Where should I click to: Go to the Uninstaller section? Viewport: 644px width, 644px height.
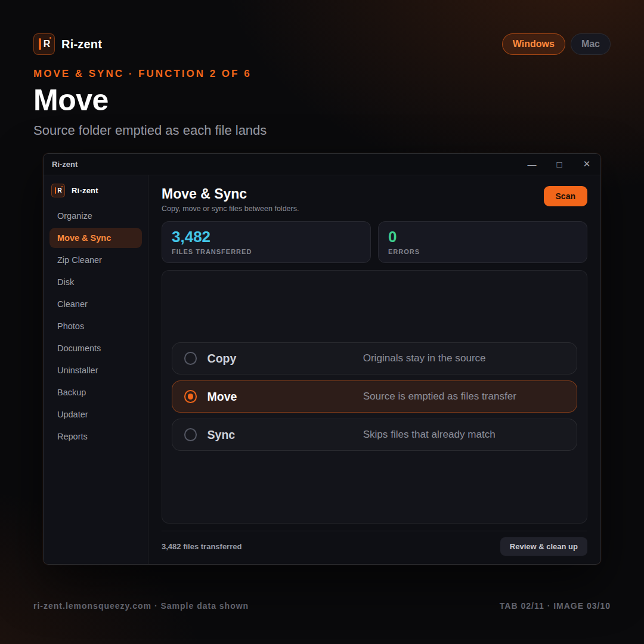click(x=95, y=370)
